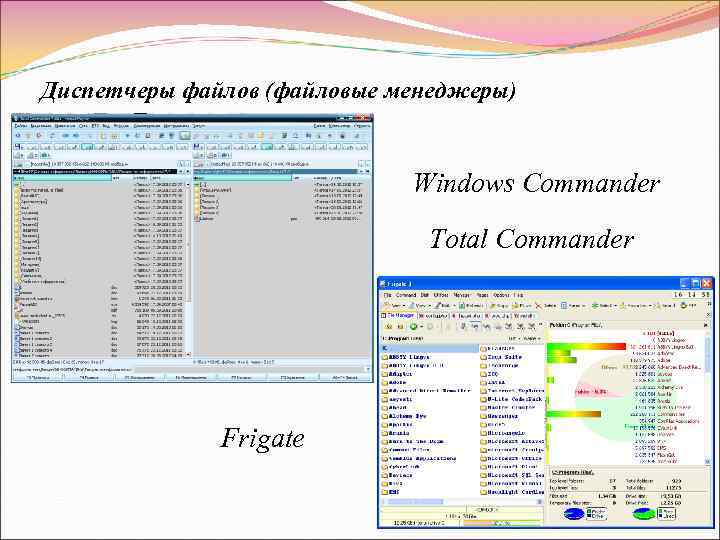This screenshot has width=720, height=540.
Task: Click the left panel vertical scrollbar
Action: 188,269
